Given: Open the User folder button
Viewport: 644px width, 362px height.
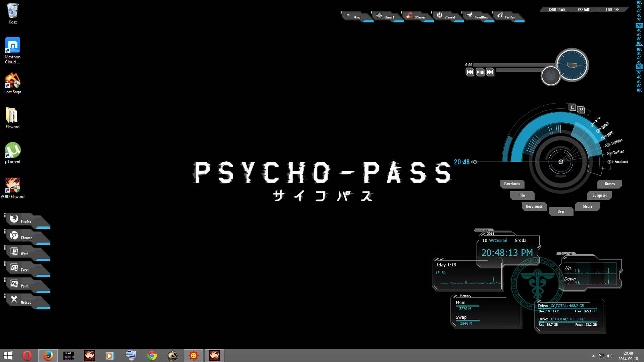Looking at the screenshot, I should [561, 211].
